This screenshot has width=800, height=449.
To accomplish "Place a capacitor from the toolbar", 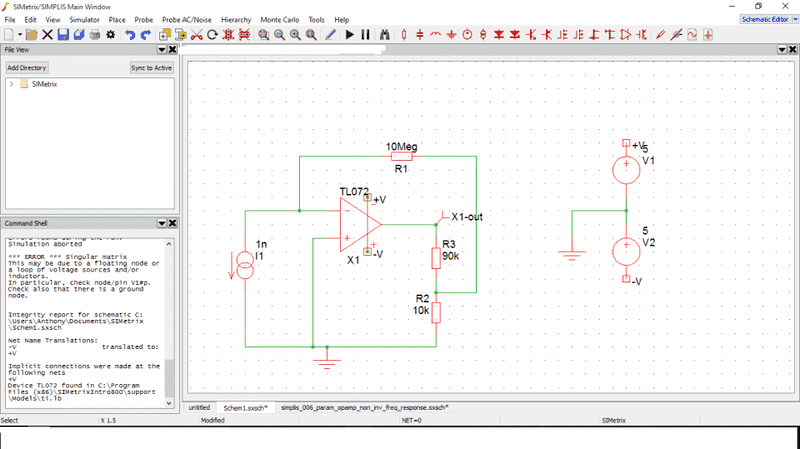I will 420,35.
